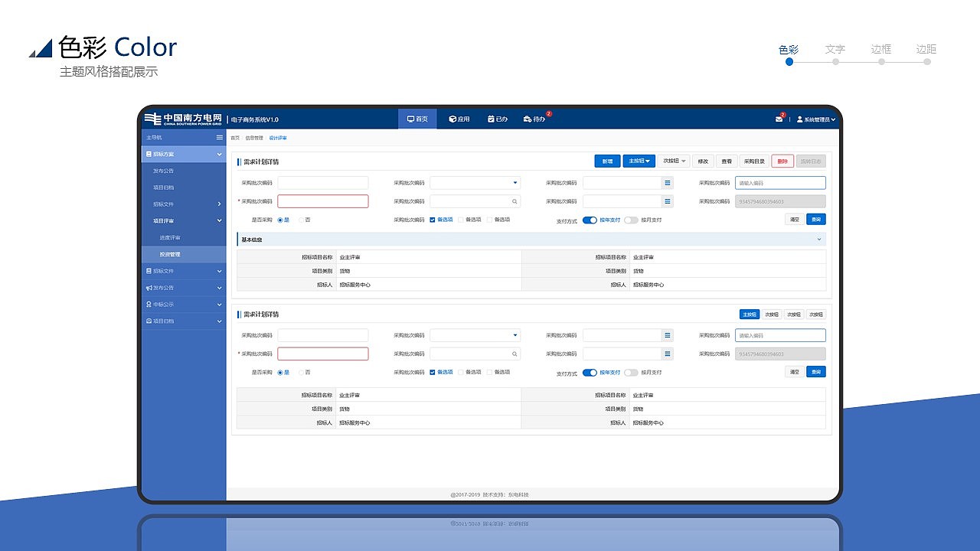This screenshot has width=980, height=551.
Task: Open highlighted sidebar sub-item 投资管理
Action: click(184, 254)
